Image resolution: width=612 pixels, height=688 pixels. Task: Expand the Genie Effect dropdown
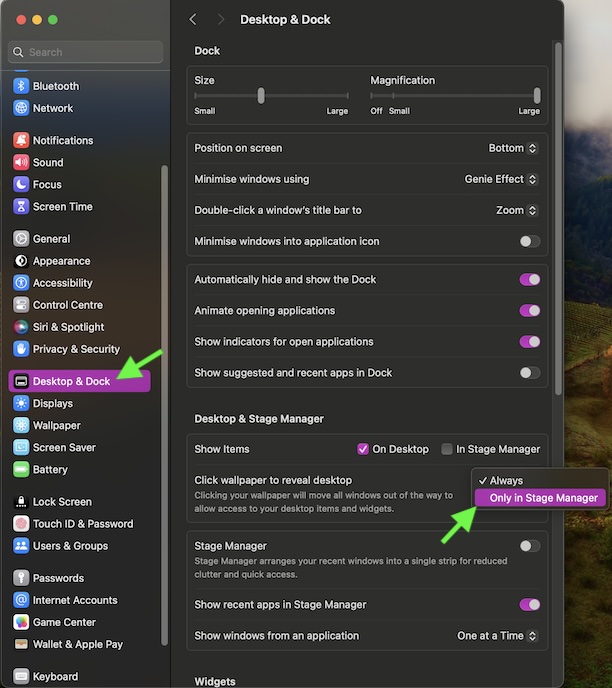coord(501,180)
